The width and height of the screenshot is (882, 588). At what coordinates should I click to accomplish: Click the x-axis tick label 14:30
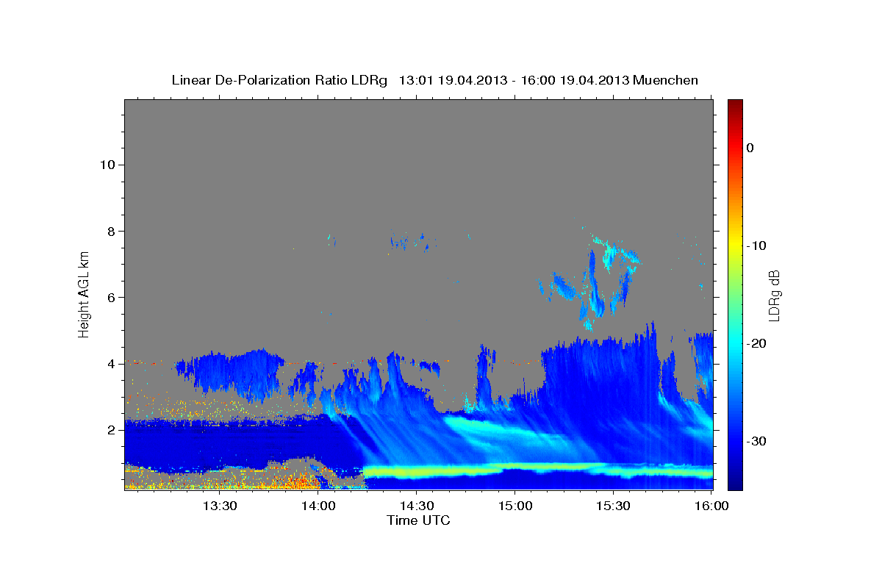(417, 506)
